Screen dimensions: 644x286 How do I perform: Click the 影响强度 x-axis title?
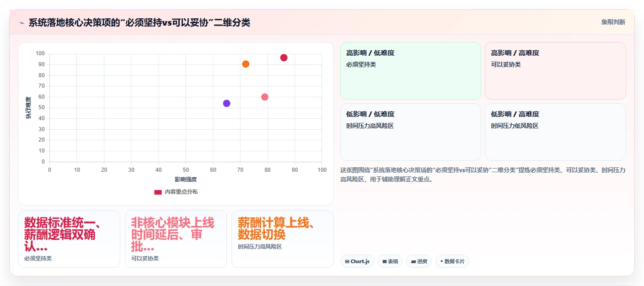pyautogui.click(x=186, y=180)
